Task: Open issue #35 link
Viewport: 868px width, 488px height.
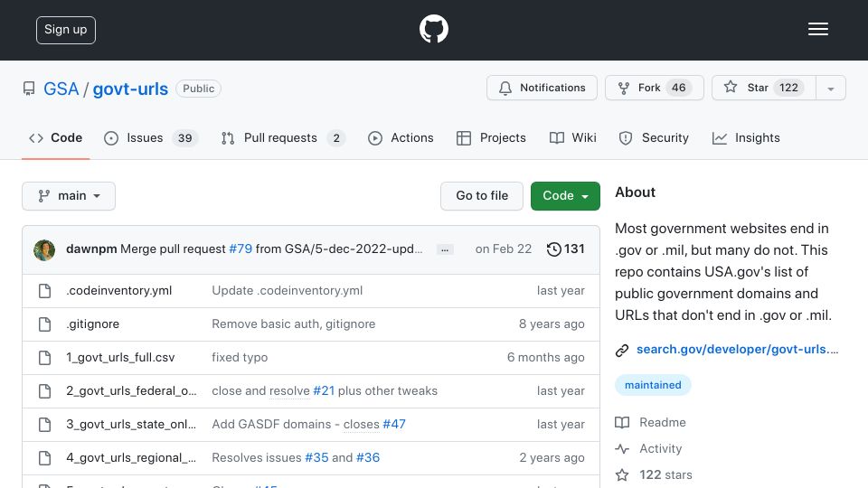Action: point(316,458)
